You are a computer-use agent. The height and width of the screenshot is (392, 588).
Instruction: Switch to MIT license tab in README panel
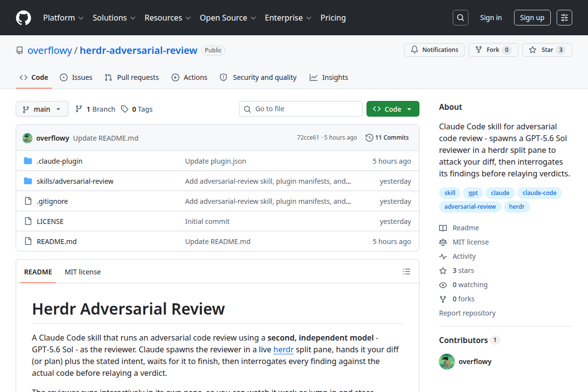coord(83,272)
